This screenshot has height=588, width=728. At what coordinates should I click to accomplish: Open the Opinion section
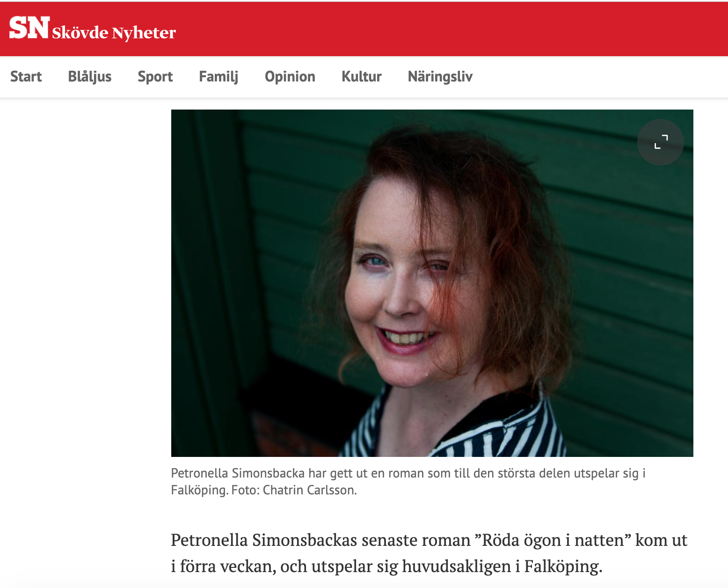point(290,76)
